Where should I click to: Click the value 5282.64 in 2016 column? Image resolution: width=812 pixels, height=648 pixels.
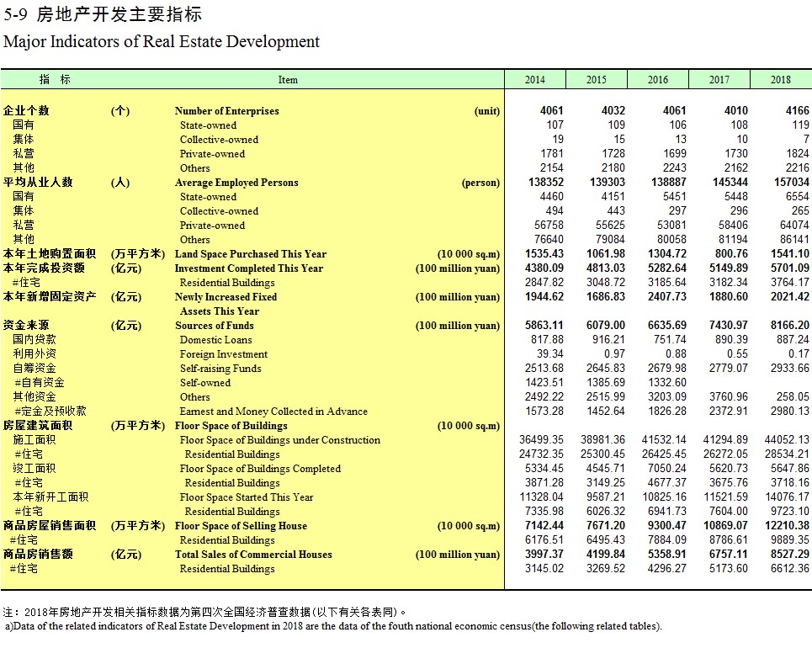click(667, 268)
